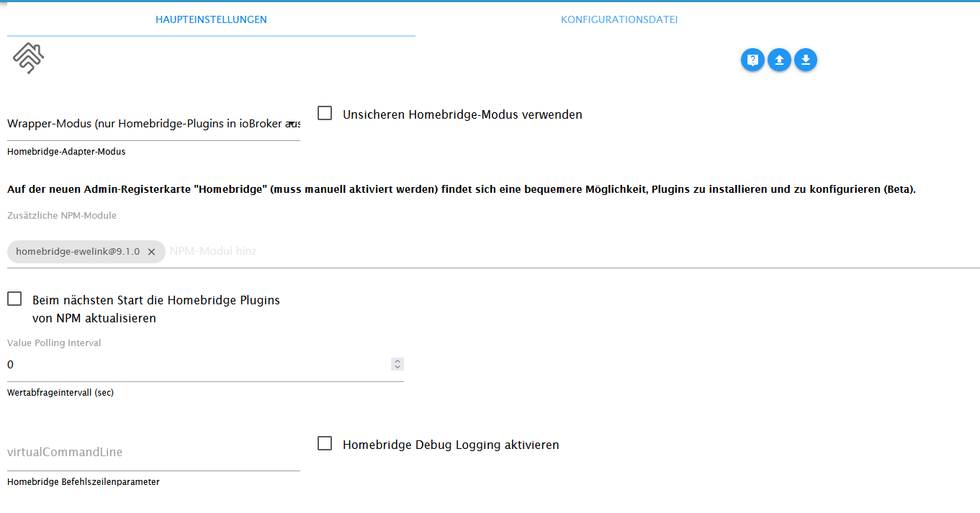Click the NPM-Modul hinzufügen input
980x513 pixels.
[x=212, y=252]
